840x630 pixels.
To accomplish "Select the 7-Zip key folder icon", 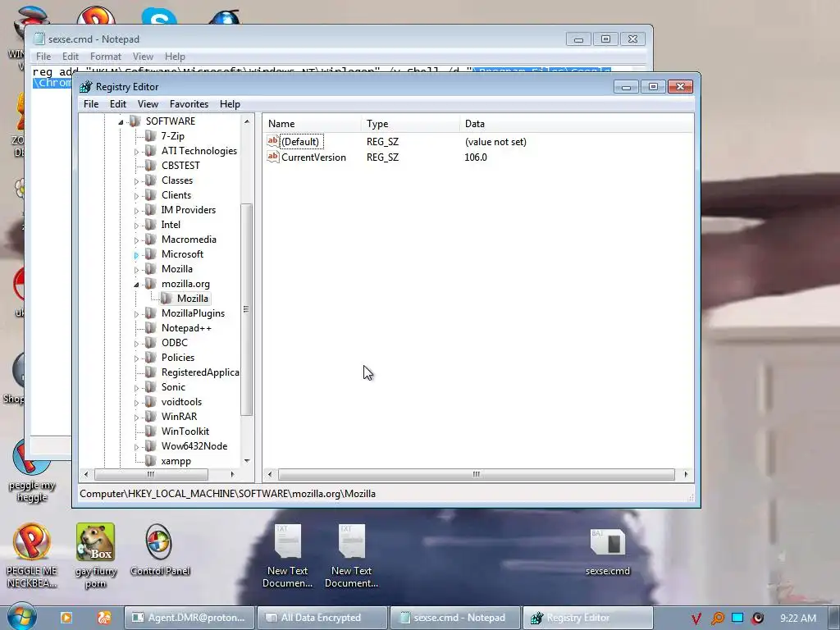I will pos(151,136).
